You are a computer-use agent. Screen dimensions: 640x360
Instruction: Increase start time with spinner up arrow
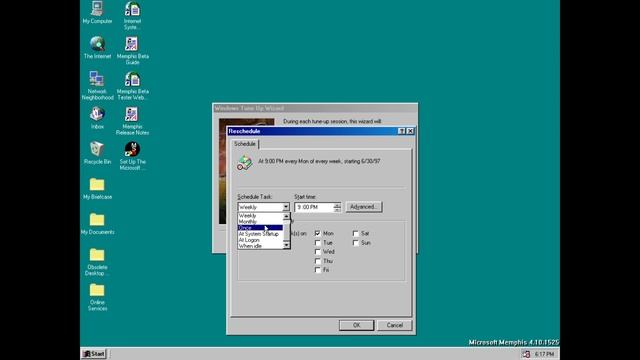(x=337, y=205)
